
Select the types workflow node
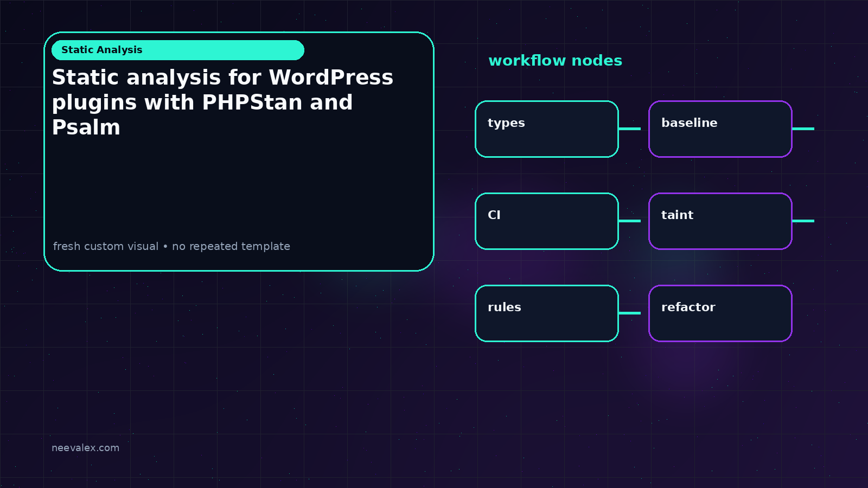coord(547,129)
